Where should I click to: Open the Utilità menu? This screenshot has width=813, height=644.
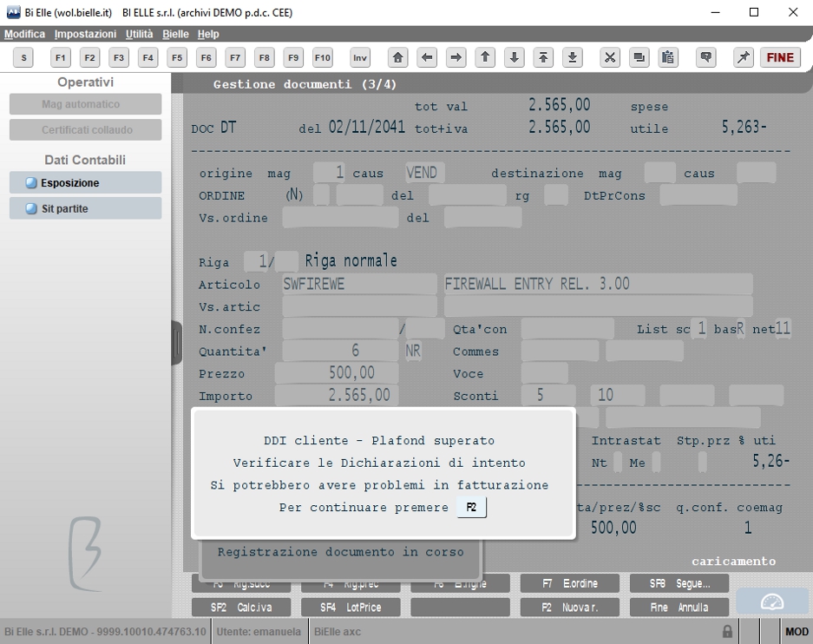(x=139, y=34)
